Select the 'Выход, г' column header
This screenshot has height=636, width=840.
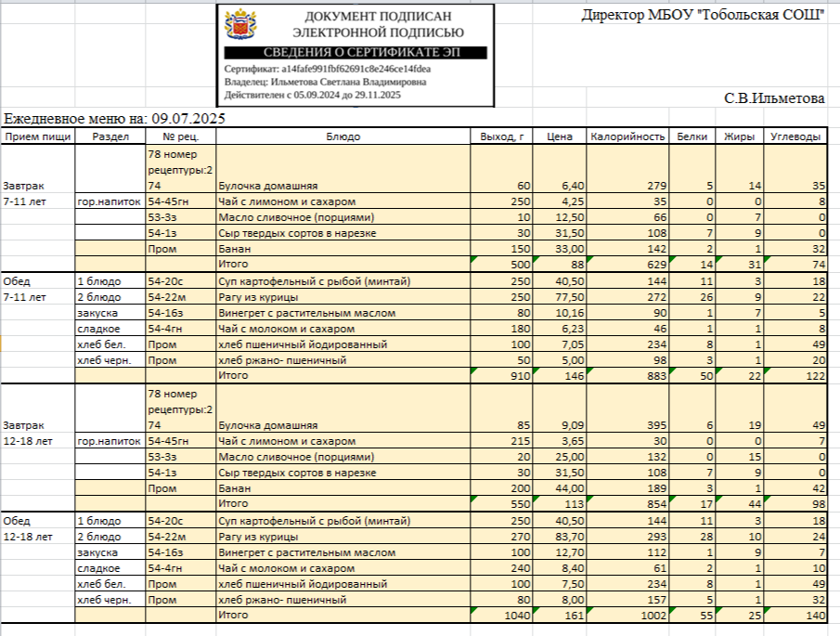(502, 136)
